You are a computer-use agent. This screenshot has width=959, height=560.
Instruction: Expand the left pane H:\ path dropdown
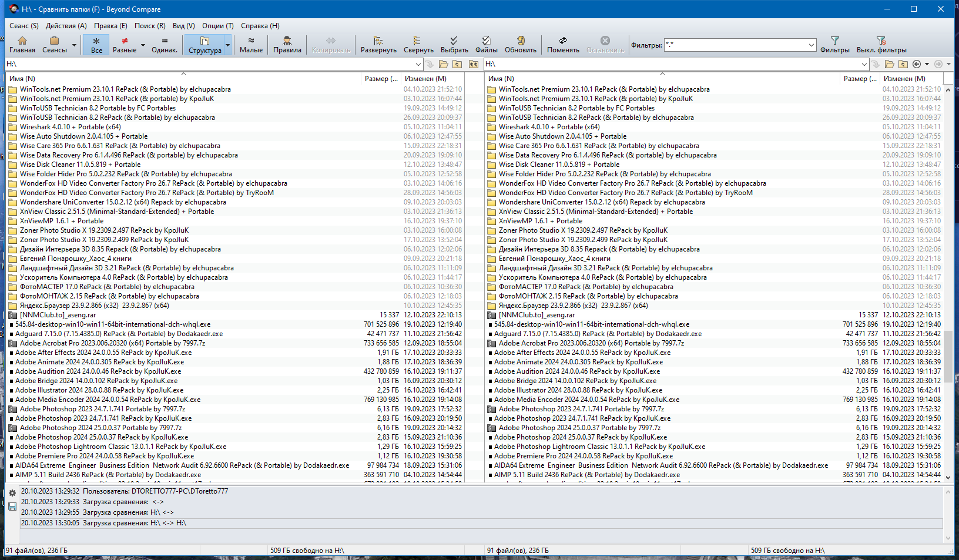tap(418, 64)
